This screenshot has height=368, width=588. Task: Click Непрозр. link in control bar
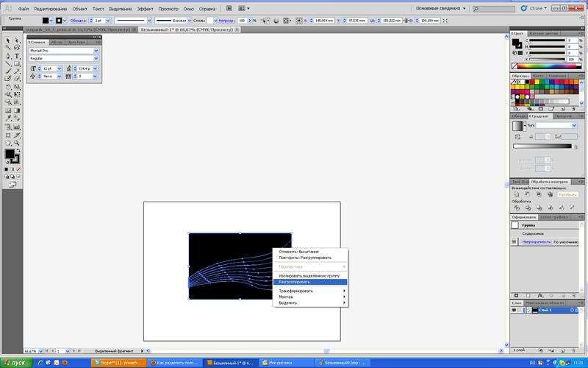tap(227, 21)
